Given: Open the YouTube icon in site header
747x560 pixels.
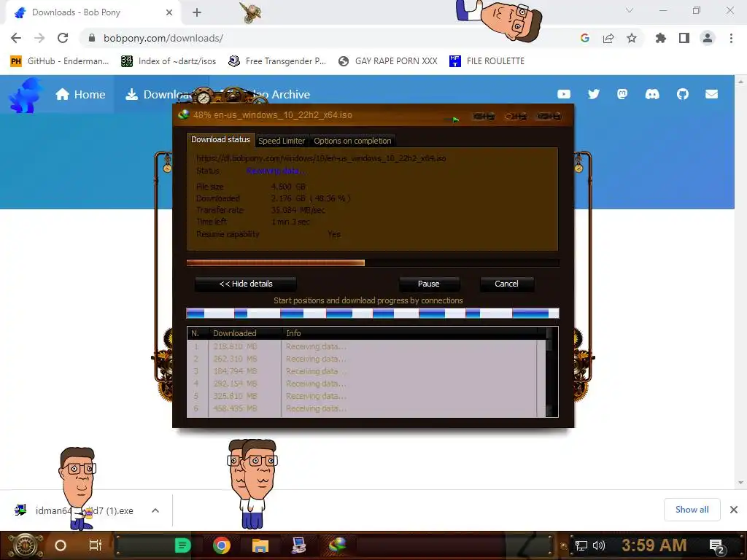Looking at the screenshot, I should [564, 94].
